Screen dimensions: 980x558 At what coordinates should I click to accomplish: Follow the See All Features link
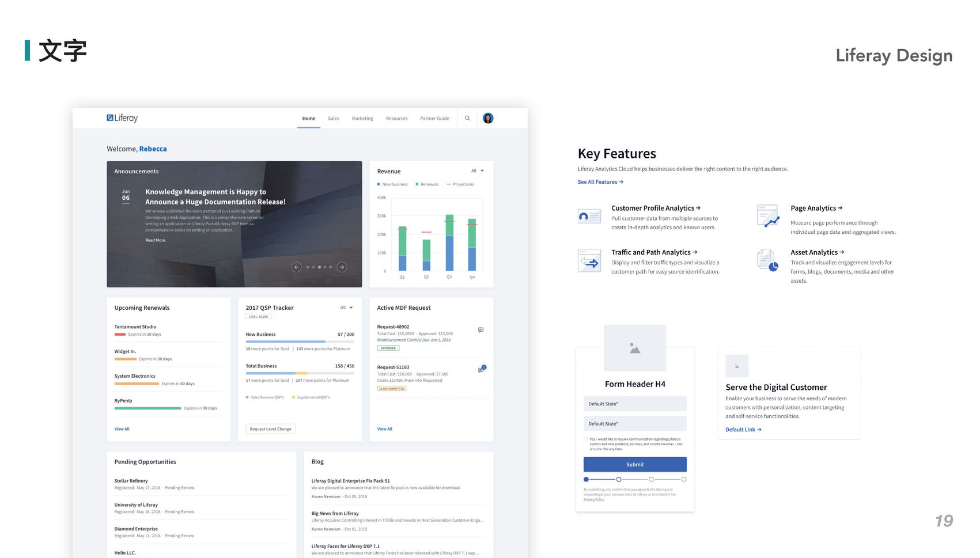pos(600,182)
